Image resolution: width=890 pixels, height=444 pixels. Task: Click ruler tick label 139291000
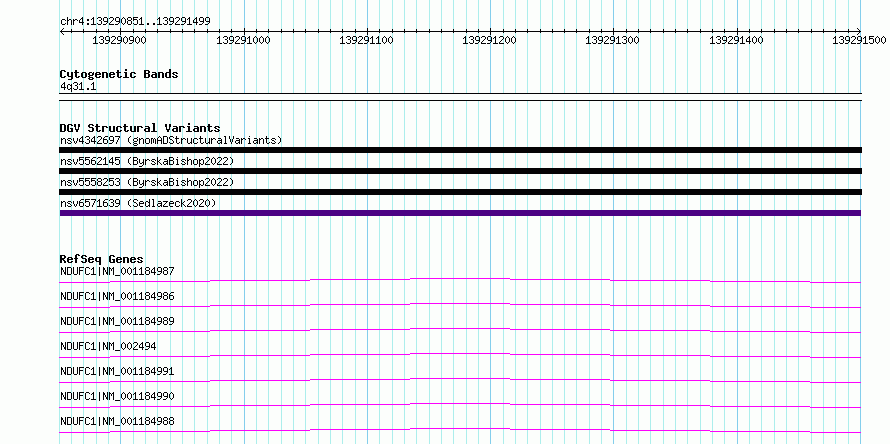[244, 40]
